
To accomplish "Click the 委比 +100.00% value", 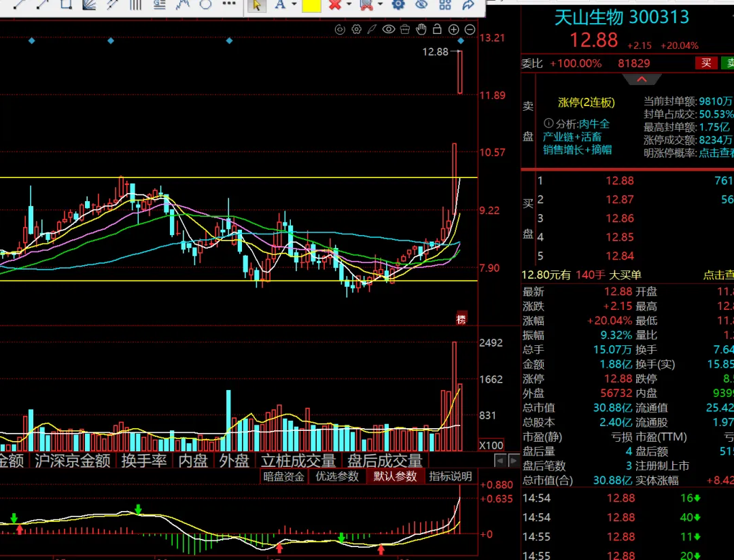I will 576,63.
